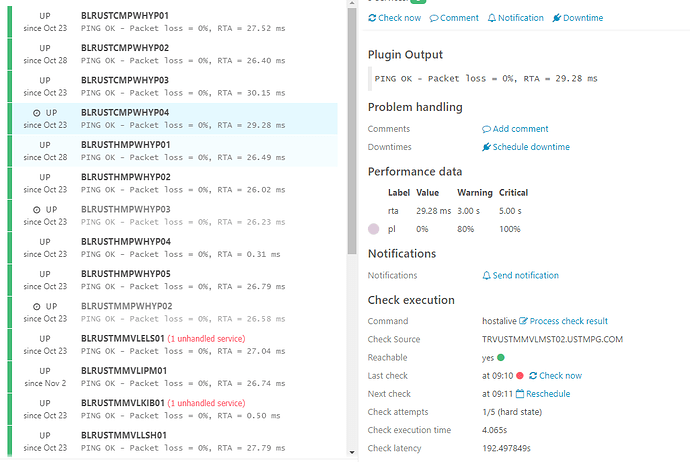This screenshot has height=462, width=690.
Task: Click Check now beside Last check
Action: pos(555,376)
